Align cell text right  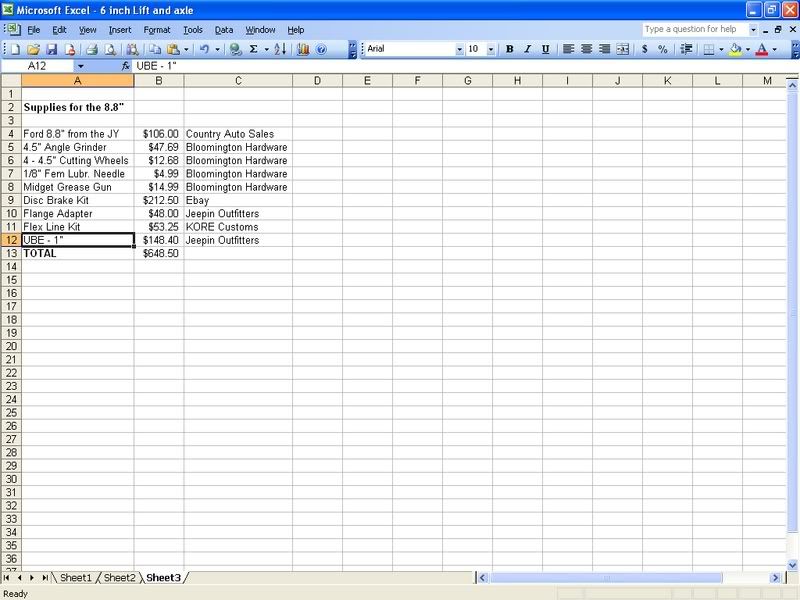click(605, 49)
